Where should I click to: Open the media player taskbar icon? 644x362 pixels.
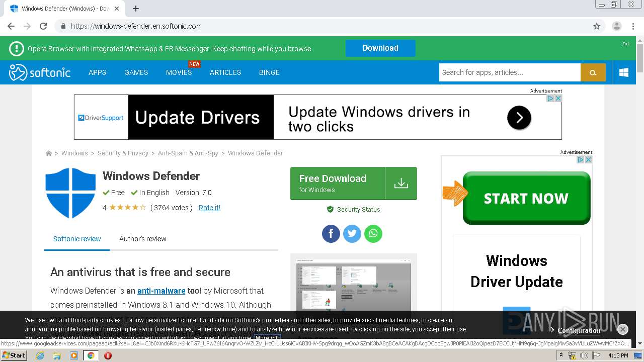click(x=74, y=355)
